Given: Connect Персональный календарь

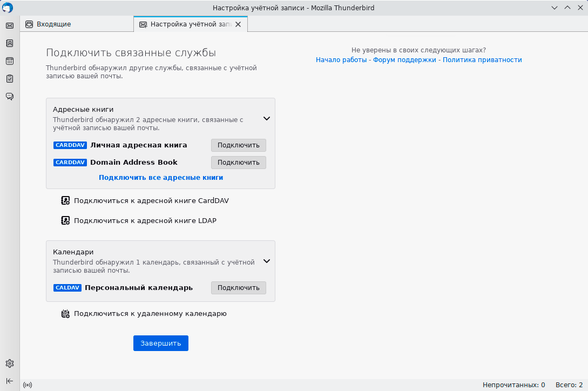Looking at the screenshot, I should (239, 288).
